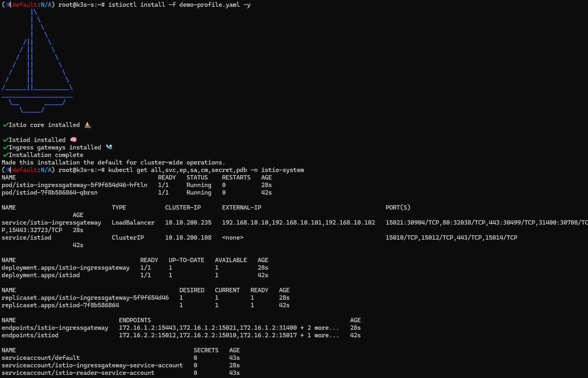Image resolution: width=588 pixels, height=378 pixels.
Task: Click the sailboat emoji after Istio core installed
Action: (x=87, y=125)
